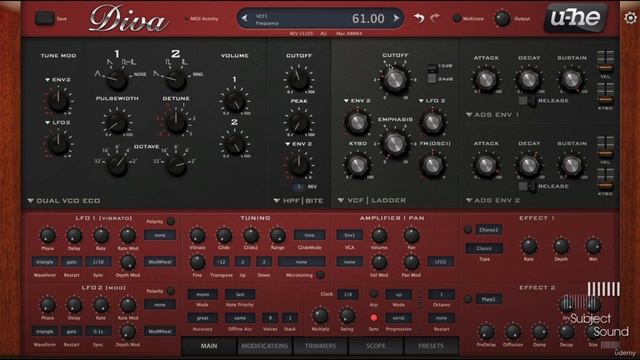Open the Tune Mod LFO2 source dropdown
640x360 pixels.
tap(58, 122)
